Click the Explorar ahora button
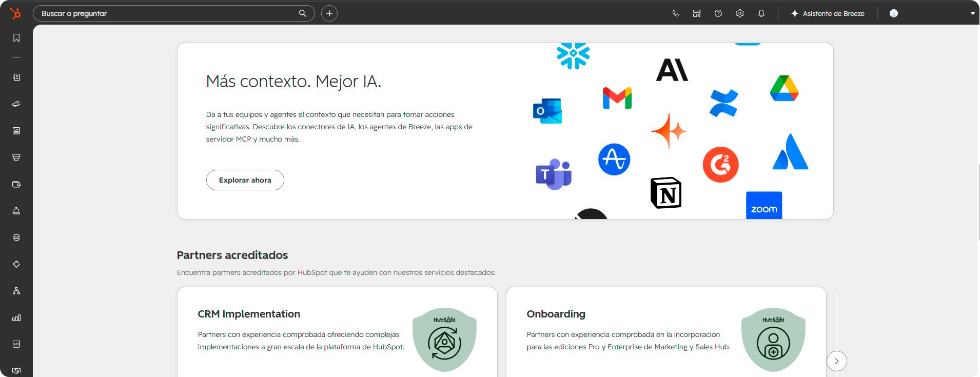This screenshot has width=980, height=377. point(245,180)
